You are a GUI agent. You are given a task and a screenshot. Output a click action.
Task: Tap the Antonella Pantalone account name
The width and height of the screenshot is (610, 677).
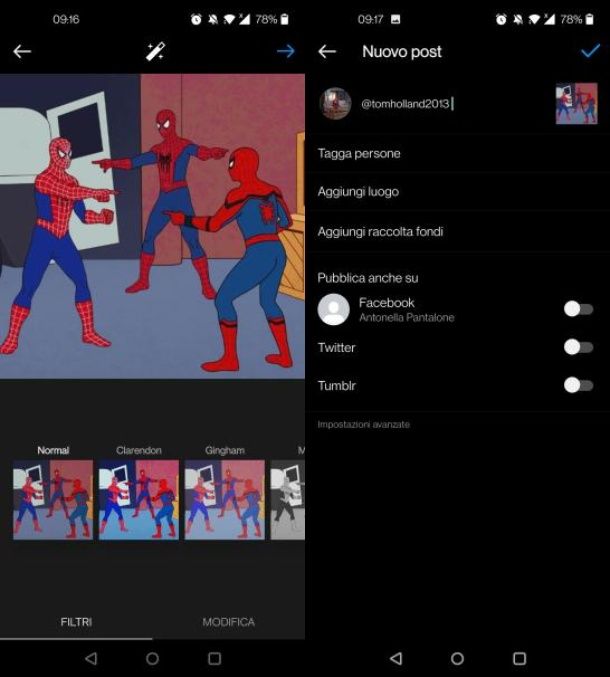click(x=407, y=317)
